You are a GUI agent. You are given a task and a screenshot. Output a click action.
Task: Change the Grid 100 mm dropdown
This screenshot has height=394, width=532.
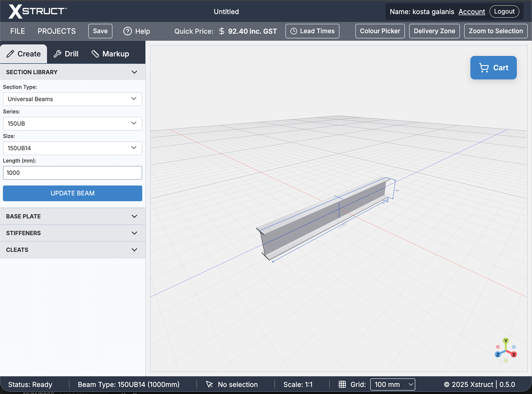click(392, 384)
